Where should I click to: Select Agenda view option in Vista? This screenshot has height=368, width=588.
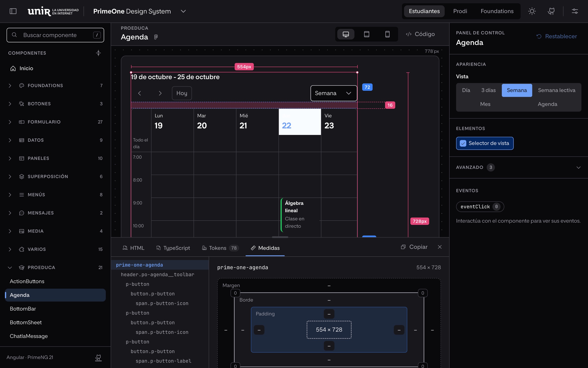(x=547, y=104)
